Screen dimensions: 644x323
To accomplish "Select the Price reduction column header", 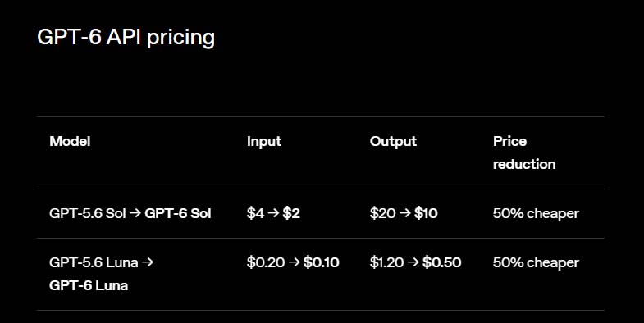I will [x=524, y=152].
